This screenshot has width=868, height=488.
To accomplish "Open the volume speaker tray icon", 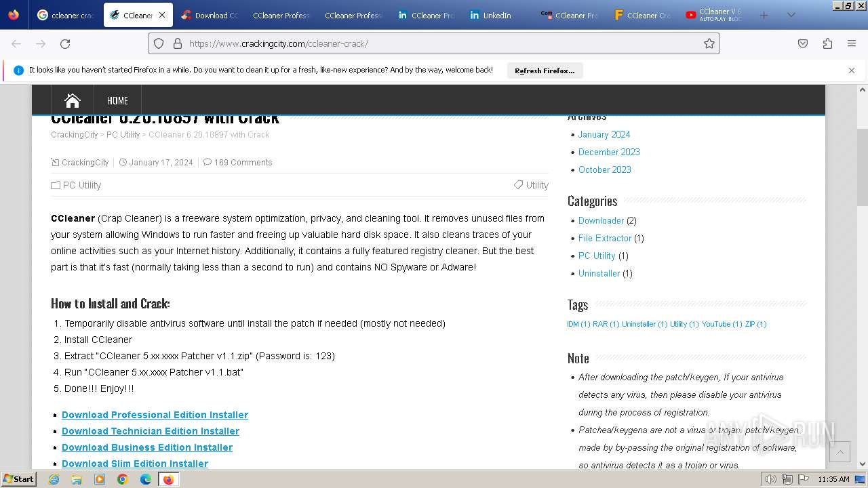I will (770, 479).
